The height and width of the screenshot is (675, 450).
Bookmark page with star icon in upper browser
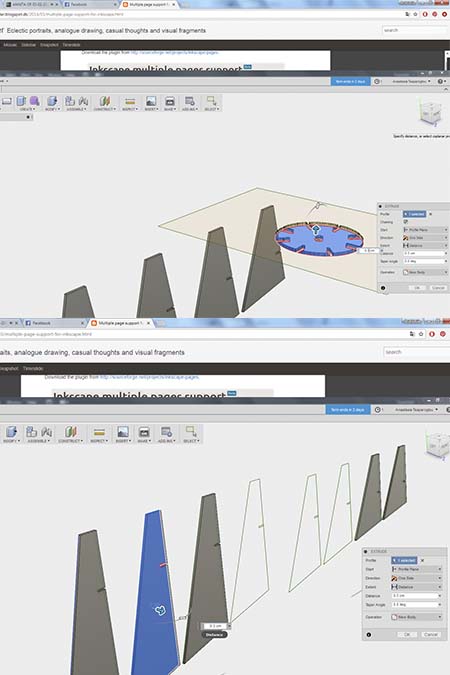pyautogui.click(x=416, y=14)
